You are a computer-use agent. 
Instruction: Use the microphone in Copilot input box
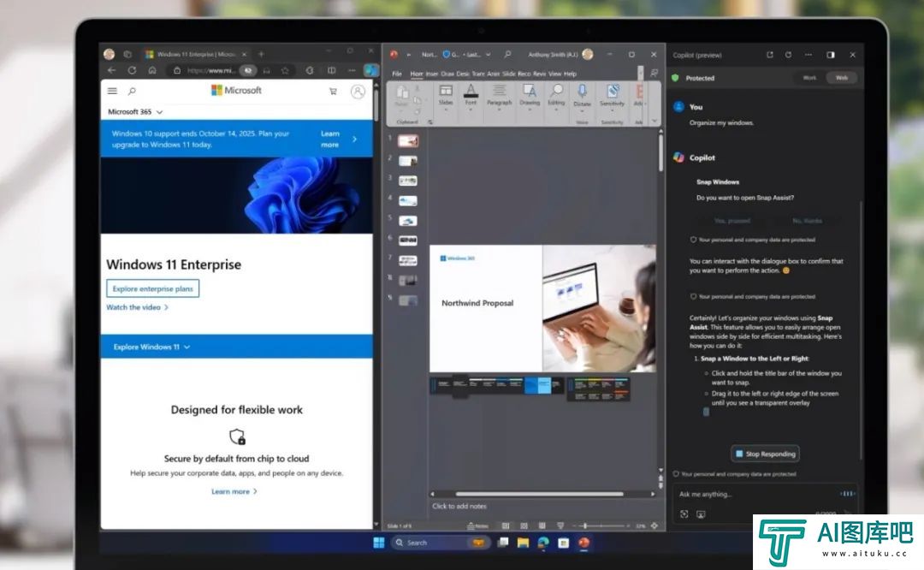click(x=847, y=494)
